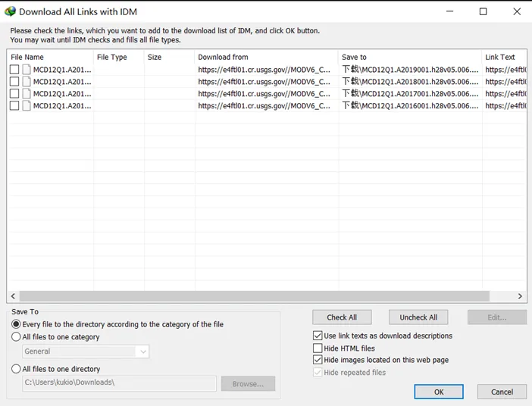
Task: Check the box for the A2017001 file row
Action: pyautogui.click(x=14, y=93)
